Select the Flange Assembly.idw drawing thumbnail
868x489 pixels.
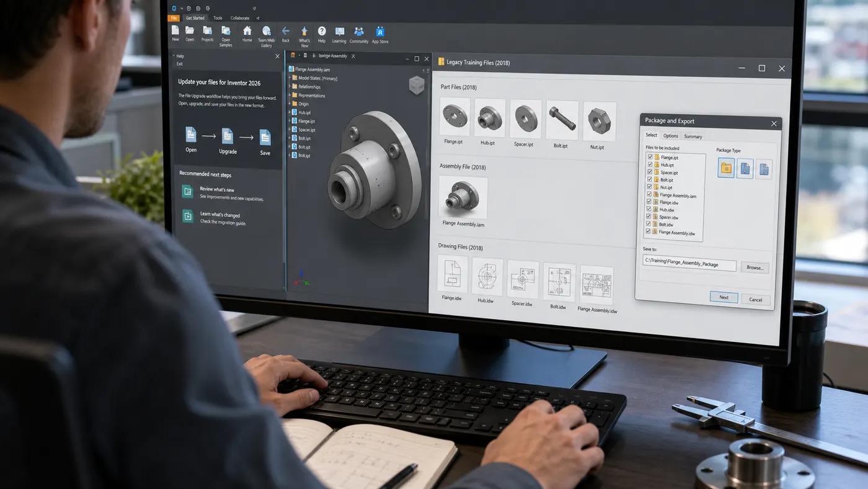coord(596,285)
